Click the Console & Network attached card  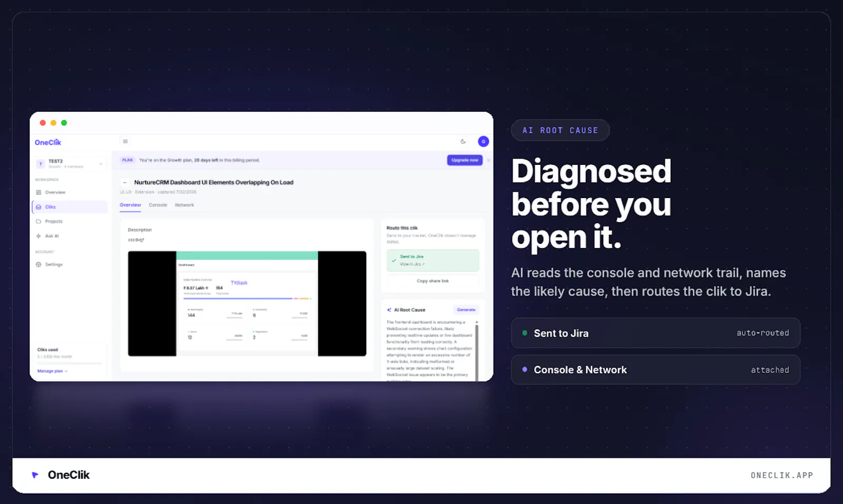pos(655,370)
